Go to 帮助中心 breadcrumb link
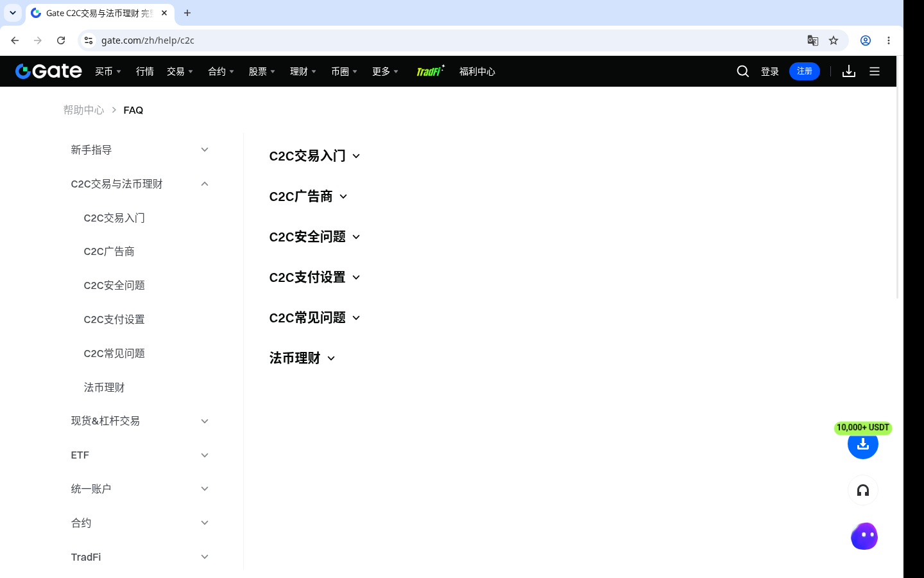 click(83, 110)
